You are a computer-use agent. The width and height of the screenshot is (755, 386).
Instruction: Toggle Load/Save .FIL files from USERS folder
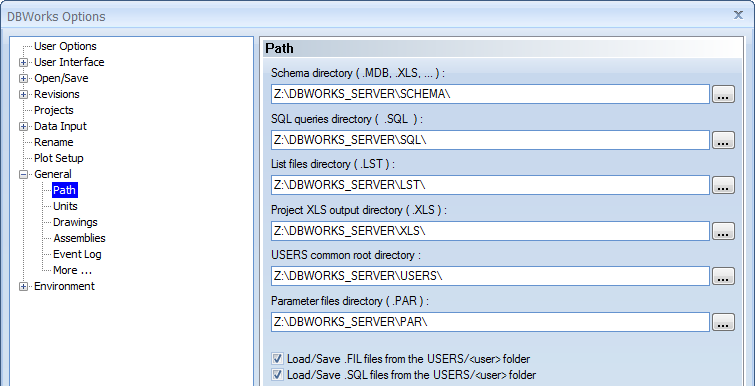click(x=277, y=359)
